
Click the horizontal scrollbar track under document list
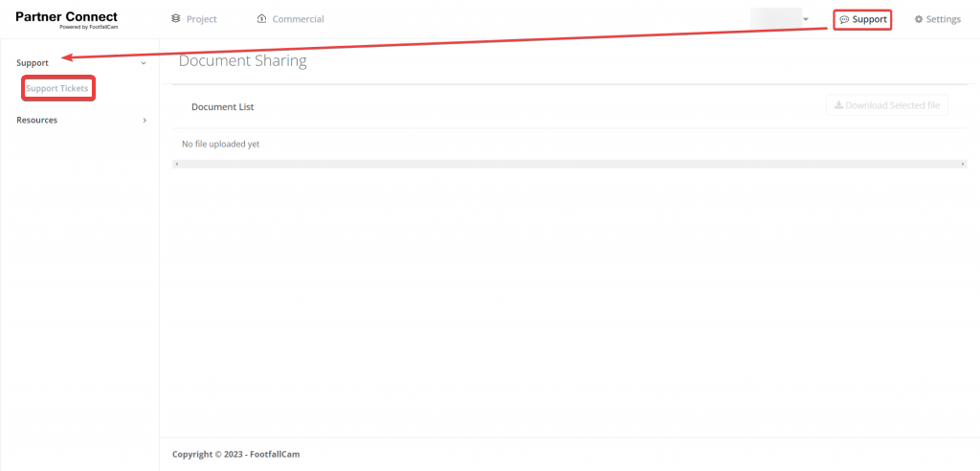click(x=569, y=165)
